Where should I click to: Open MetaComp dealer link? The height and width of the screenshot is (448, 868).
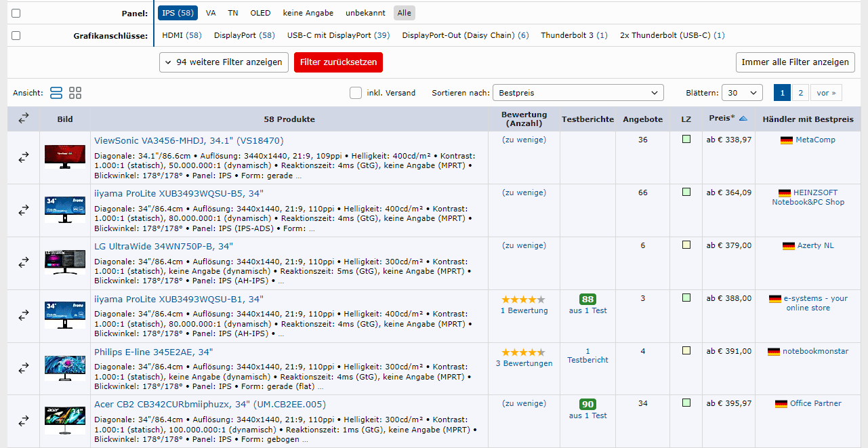coord(815,140)
